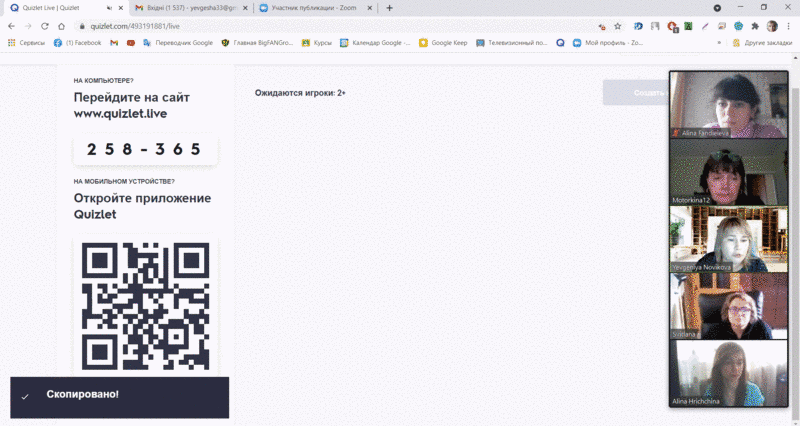Click the address bar URL quizlet.com/493191881/live
Viewport: 800px width, 426px height.
pos(135,26)
